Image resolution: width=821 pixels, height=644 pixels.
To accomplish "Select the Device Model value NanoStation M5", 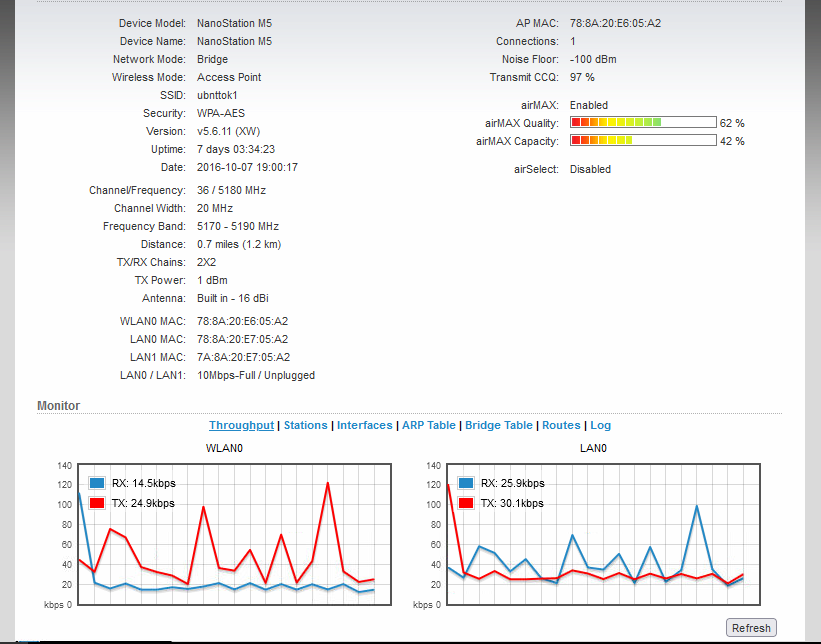I will (235, 24).
